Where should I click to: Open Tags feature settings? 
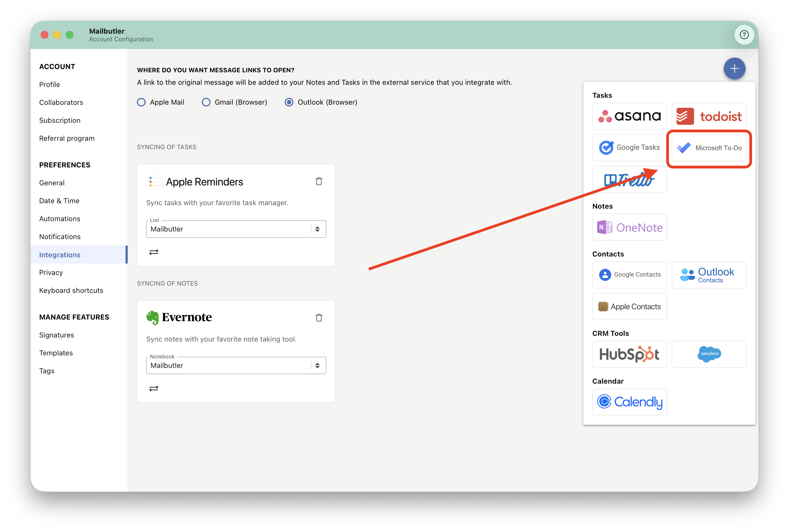(x=47, y=371)
